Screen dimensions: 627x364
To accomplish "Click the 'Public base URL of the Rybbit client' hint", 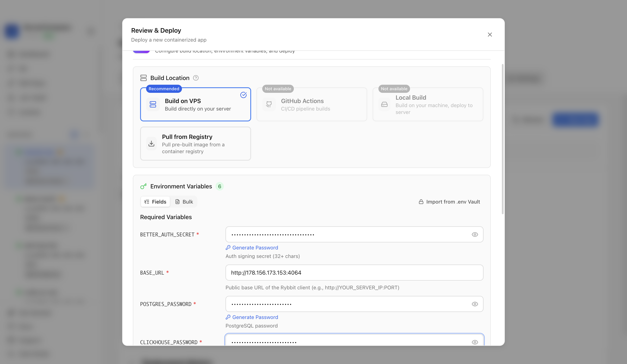I will pos(312,287).
